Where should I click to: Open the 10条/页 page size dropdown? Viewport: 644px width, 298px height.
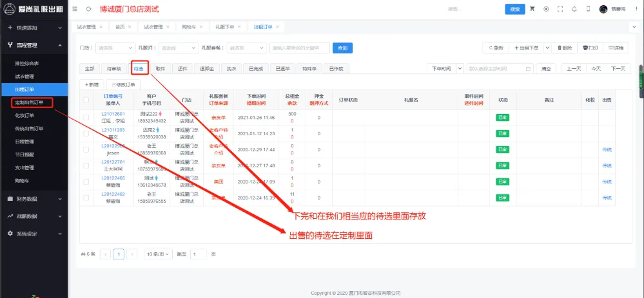pos(157,254)
